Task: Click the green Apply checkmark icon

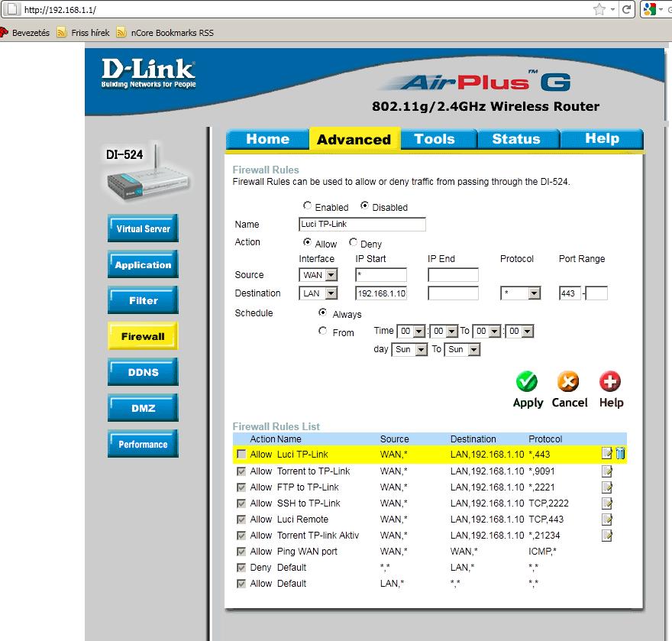Action: click(x=527, y=381)
